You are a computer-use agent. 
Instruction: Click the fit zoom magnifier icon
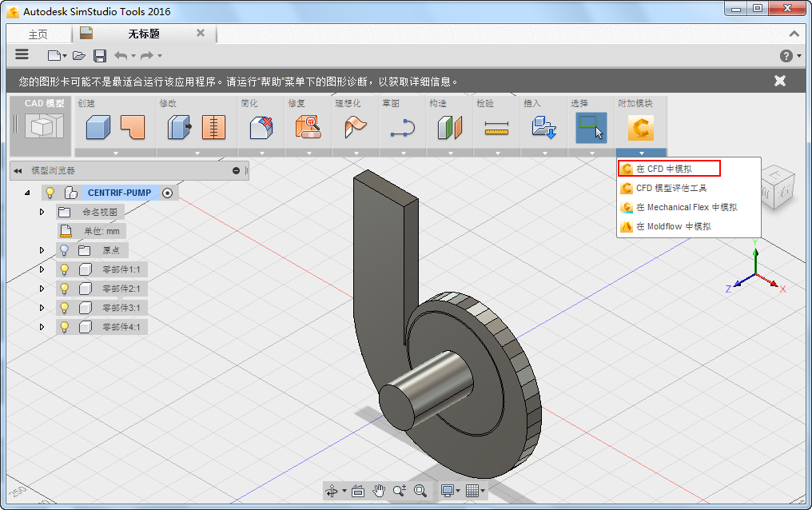pyautogui.click(x=420, y=490)
